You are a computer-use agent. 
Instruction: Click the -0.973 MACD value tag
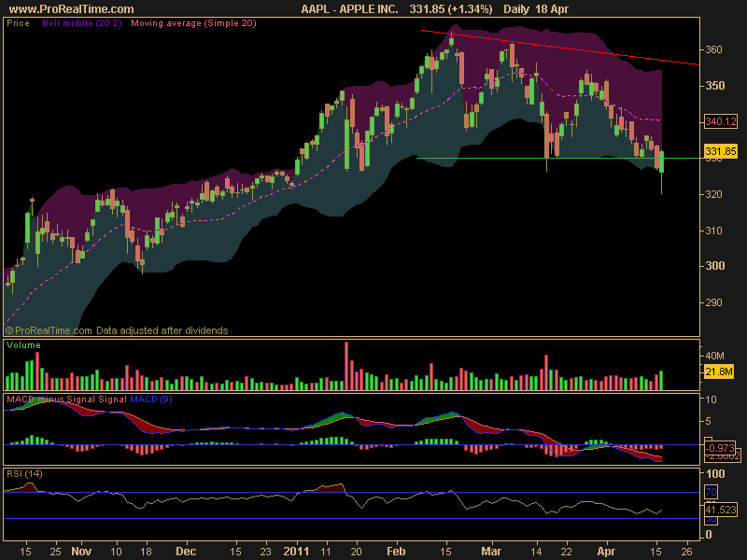(x=720, y=448)
